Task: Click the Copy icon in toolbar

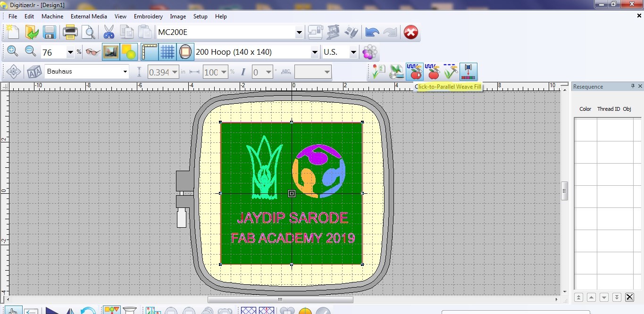Action: click(x=126, y=33)
